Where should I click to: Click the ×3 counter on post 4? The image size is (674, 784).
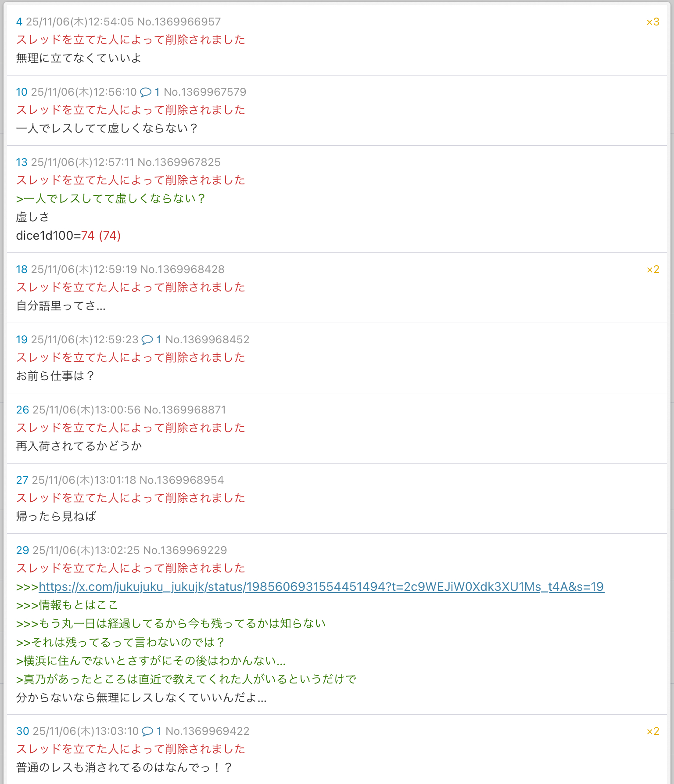coord(652,22)
